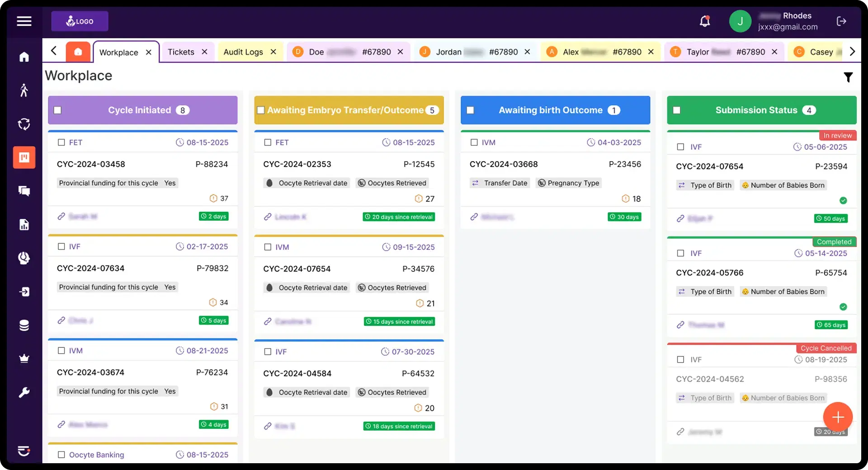
Task: Open the crown premium icon in the sidebar
Action: [24, 359]
